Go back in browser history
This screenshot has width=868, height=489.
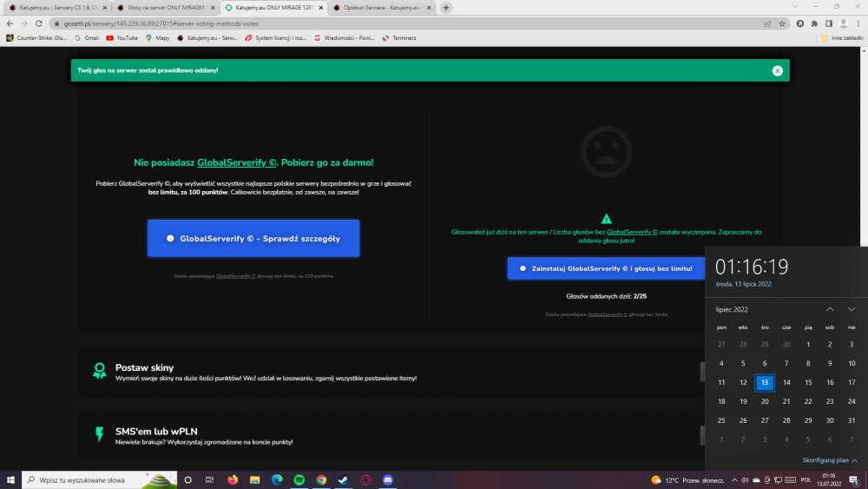10,23
